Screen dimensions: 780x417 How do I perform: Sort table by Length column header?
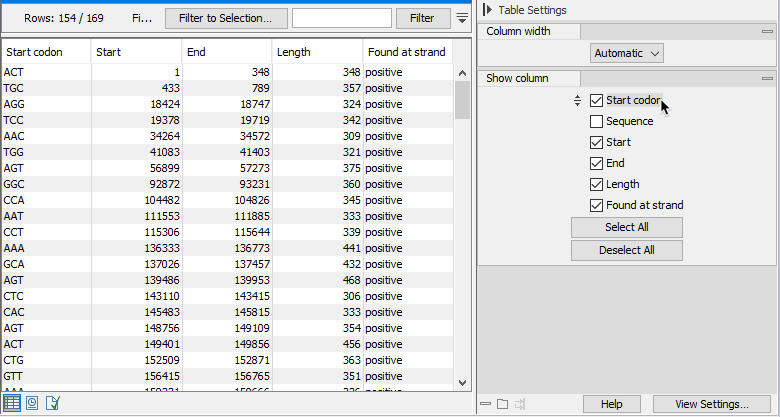point(316,52)
